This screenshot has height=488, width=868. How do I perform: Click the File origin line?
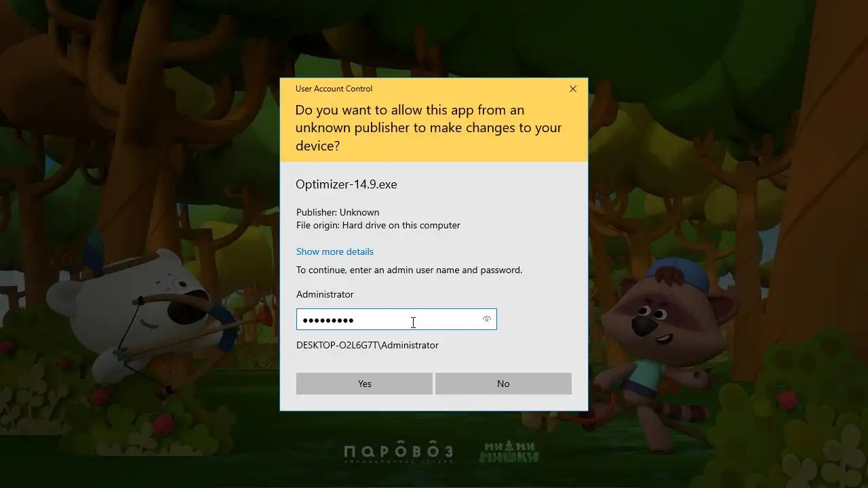[378, 225]
